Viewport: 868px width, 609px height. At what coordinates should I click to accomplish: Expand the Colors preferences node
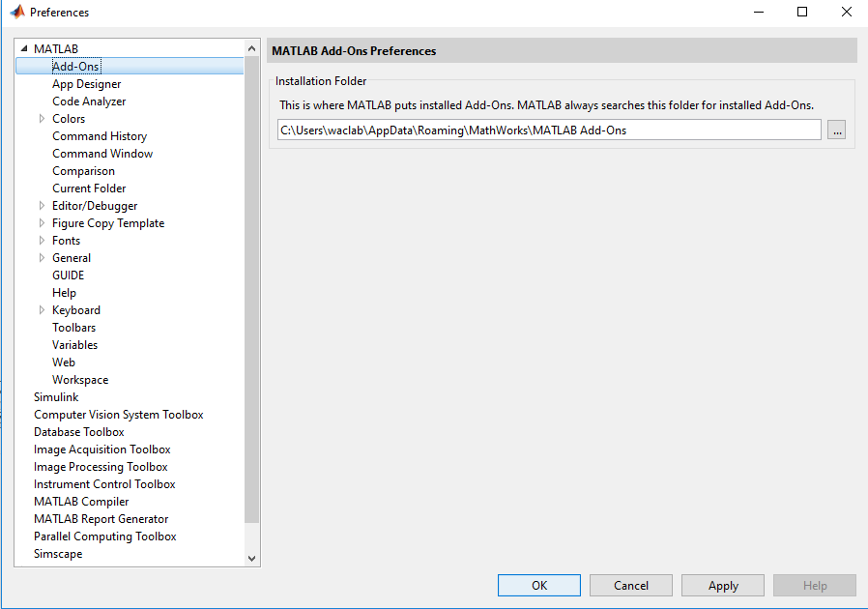(42, 119)
